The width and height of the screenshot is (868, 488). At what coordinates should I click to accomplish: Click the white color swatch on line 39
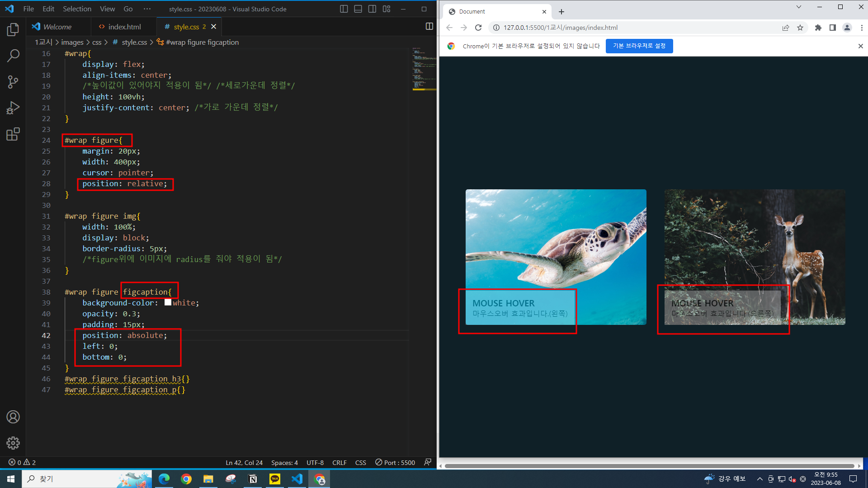168,303
